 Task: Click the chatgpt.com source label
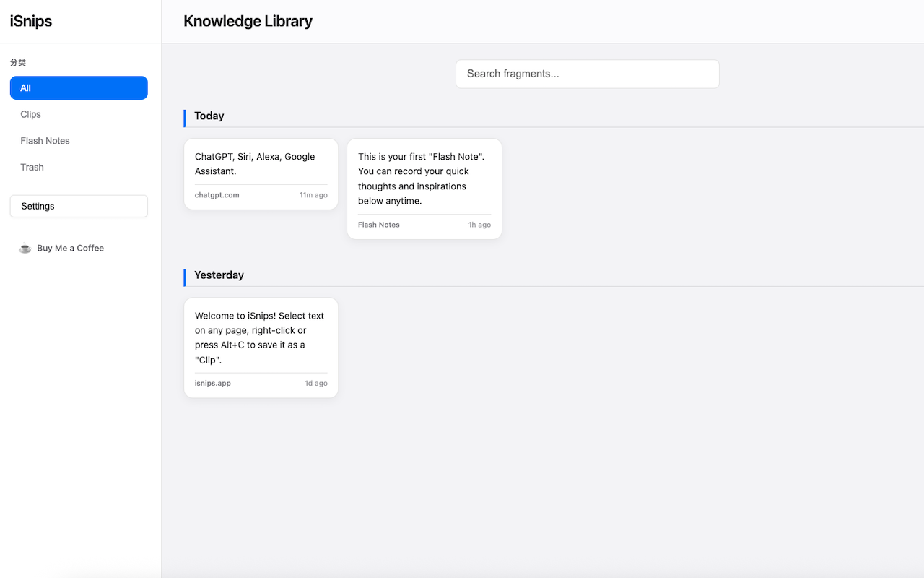217,194
